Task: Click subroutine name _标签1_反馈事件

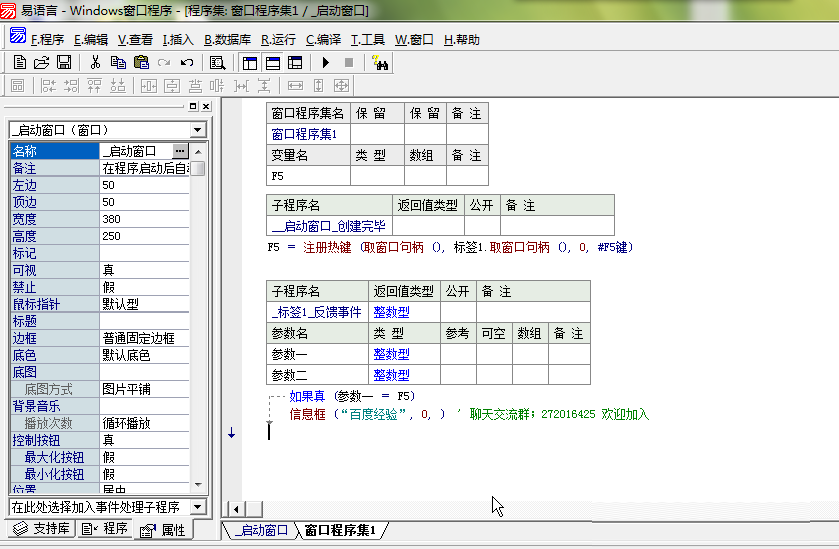Action: coord(316,312)
